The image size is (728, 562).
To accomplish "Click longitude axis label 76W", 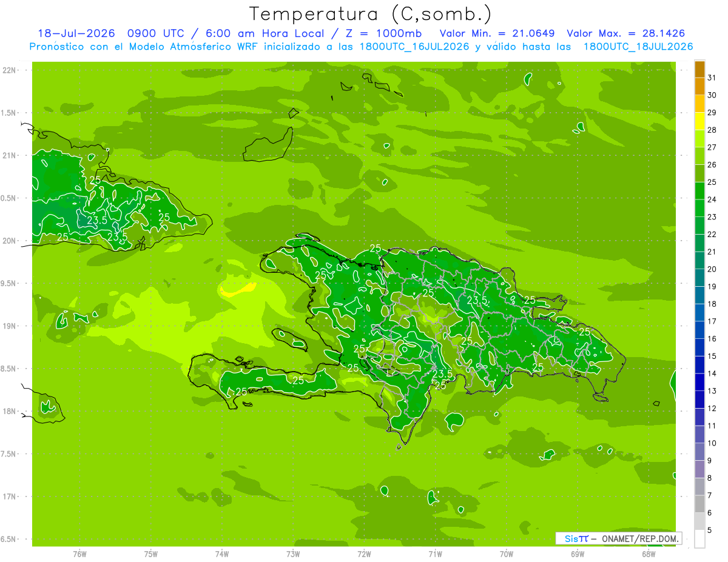I will (79, 554).
